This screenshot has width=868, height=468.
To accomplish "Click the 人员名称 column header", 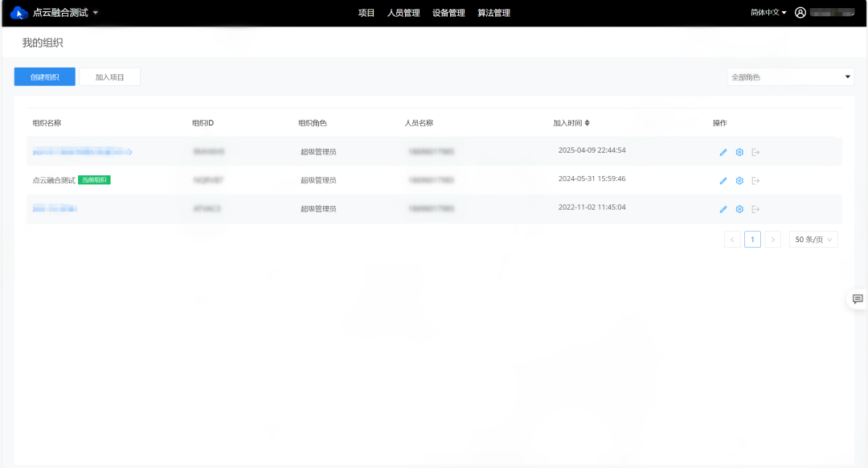I will pos(419,123).
